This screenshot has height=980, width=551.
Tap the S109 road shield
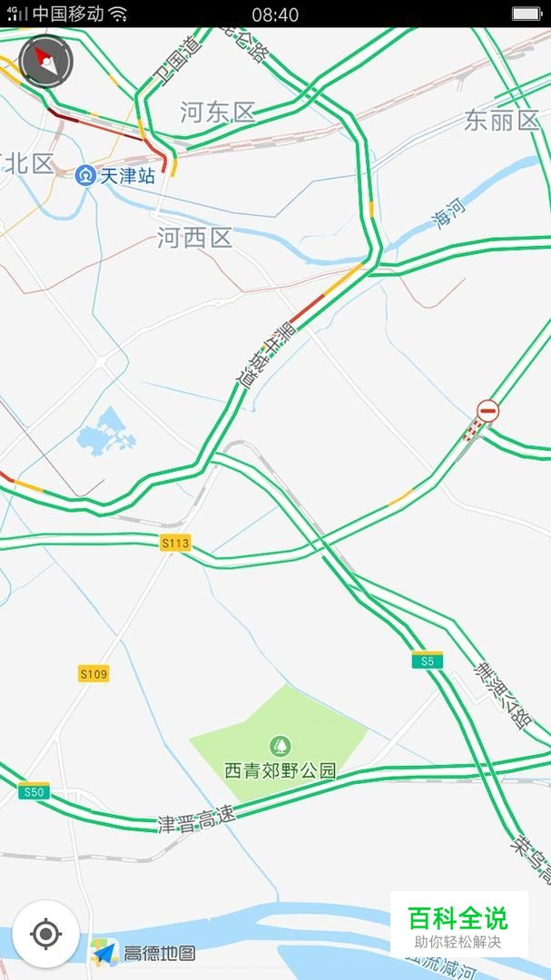click(x=93, y=673)
